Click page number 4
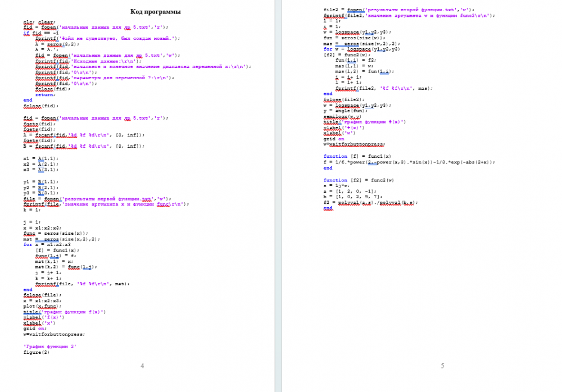Viewport: 562px width, 392px height. [x=142, y=366]
